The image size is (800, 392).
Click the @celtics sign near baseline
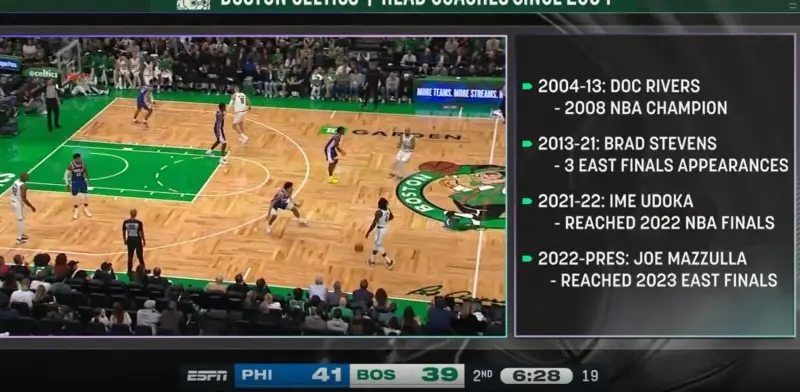(x=43, y=74)
